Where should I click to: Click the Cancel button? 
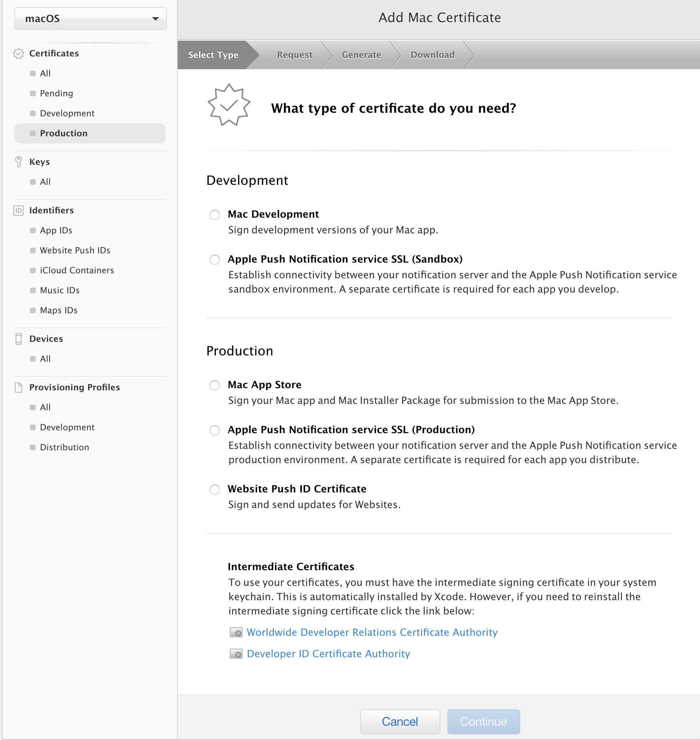click(400, 722)
